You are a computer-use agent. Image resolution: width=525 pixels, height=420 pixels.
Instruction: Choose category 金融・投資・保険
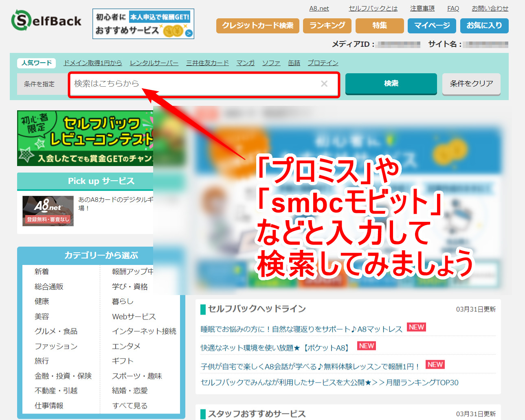pos(63,376)
